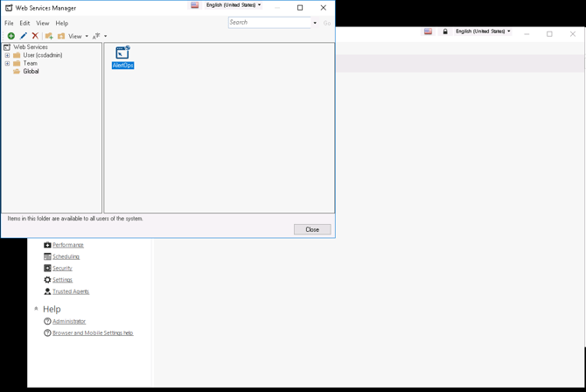Click the Security icon in sidebar
Image resolution: width=586 pixels, height=392 pixels.
(47, 269)
